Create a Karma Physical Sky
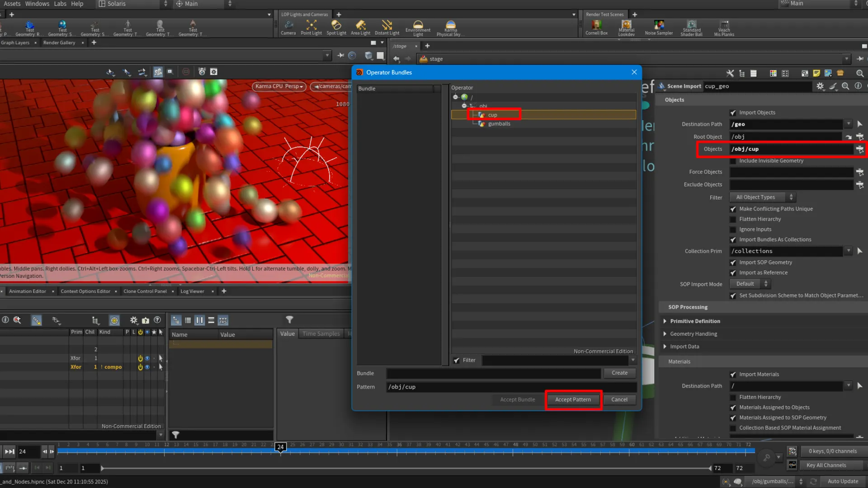This screenshot has width=868, height=488. (450, 27)
